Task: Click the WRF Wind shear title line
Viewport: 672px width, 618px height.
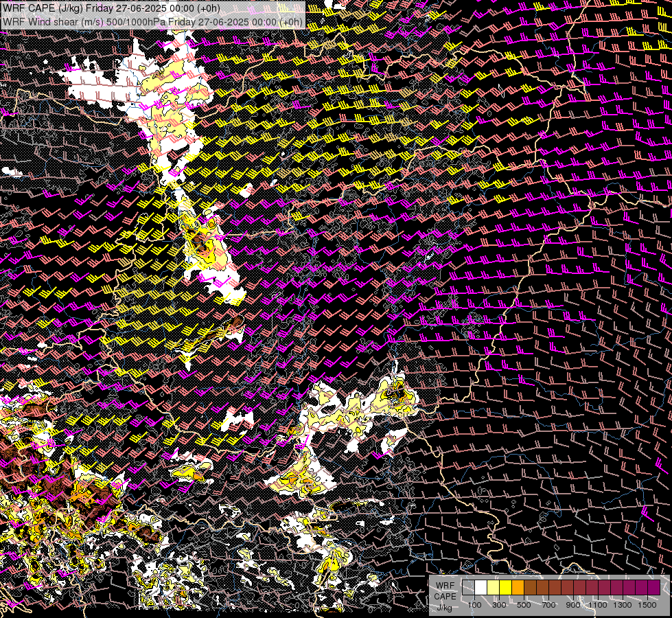Action: click(152, 22)
